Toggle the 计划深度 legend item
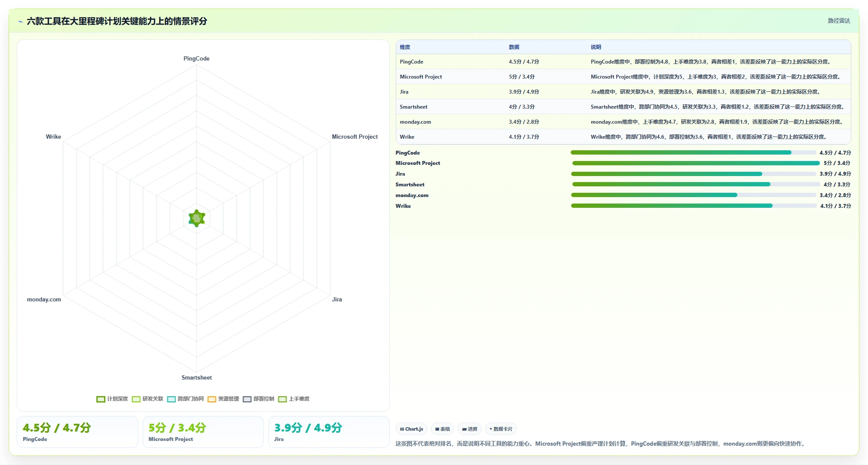Image resolution: width=868 pixels, height=465 pixels. (x=113, y=399)
